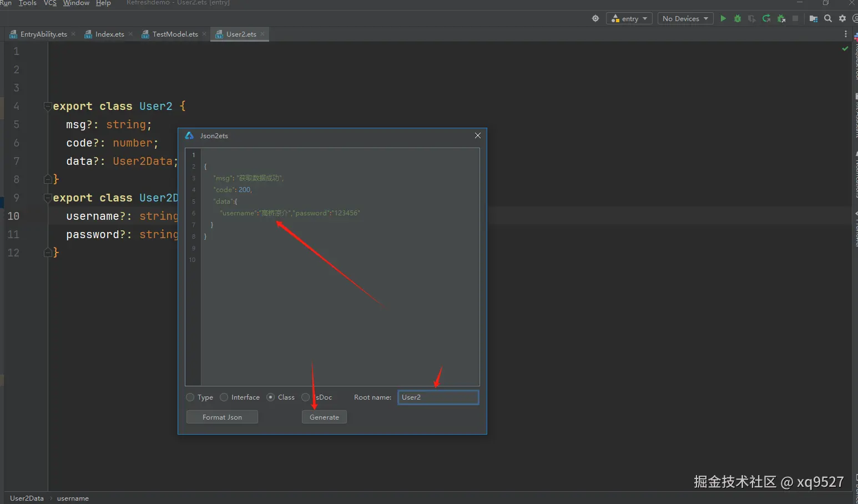Click the attach debugger to process icon
The image size is (858, 504).
[781, 18]
